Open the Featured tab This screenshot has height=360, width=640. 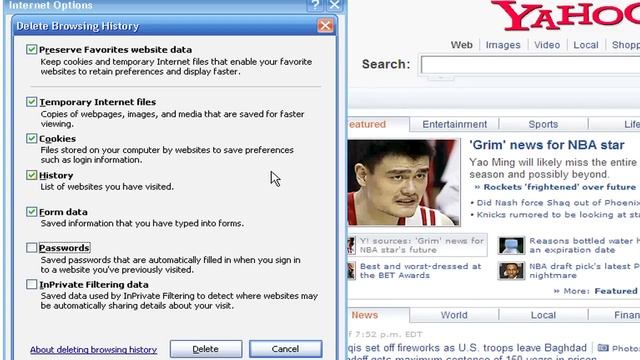tap(378, 124)
